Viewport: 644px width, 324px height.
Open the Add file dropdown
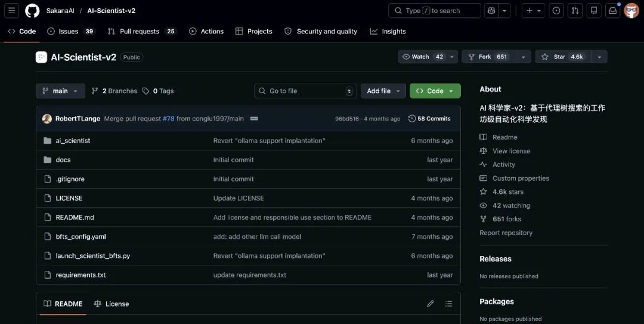(x=383, y=91)
